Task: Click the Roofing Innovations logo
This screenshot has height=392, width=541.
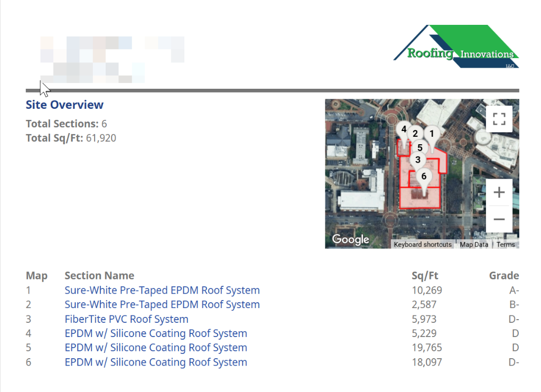Action: pos(456,46)
